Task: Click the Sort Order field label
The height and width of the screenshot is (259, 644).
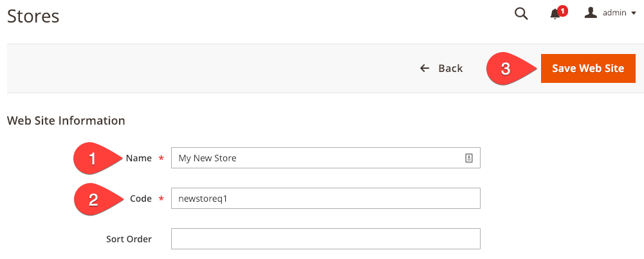Action: coord(129,239)
